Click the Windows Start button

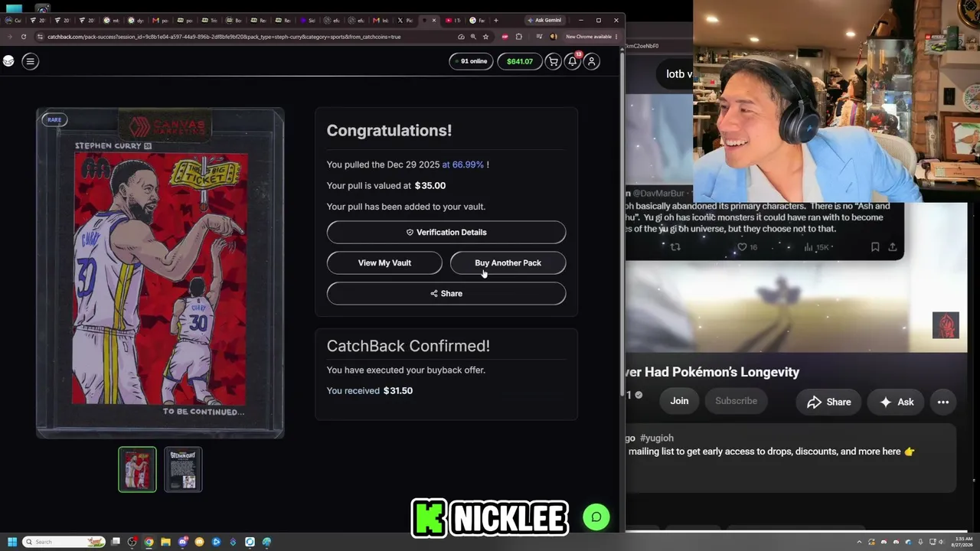pyautogui.click(x=11, y=542)
